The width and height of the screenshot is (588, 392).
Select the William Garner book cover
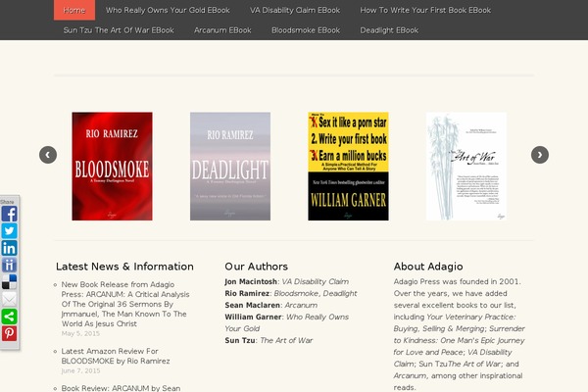tap(348, 167)
